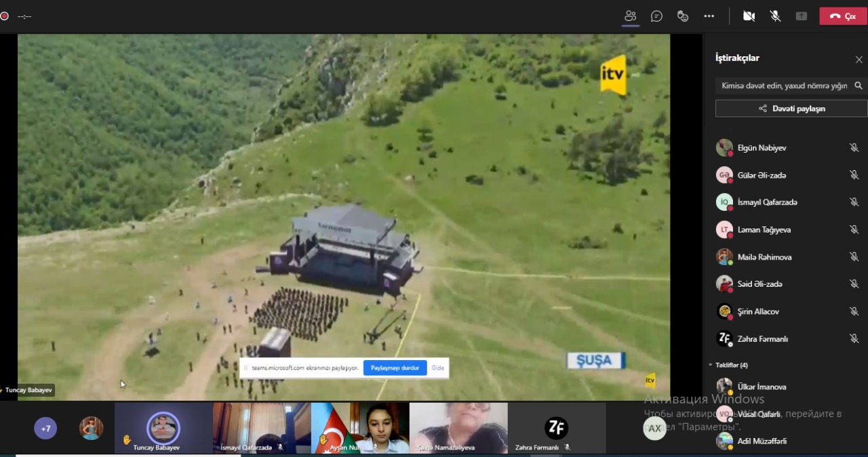Open the meeting chat icon
Viewport: 868px width, 457px height.
(x=656, y=16)
